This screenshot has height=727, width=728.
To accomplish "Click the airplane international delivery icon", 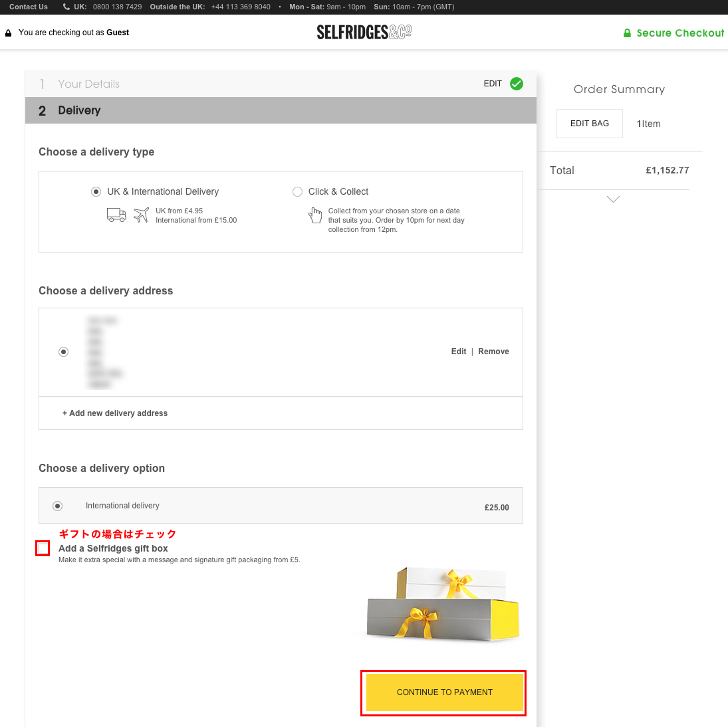I will (x=141, y=215).
